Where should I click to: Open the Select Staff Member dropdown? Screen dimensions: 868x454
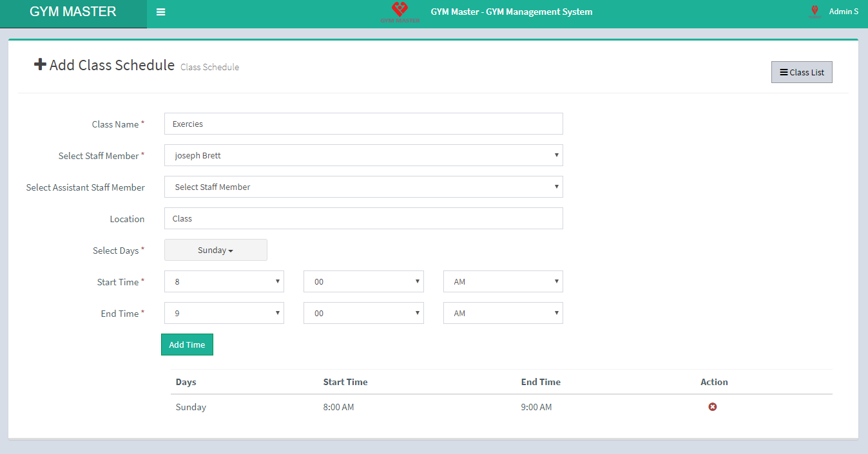pos(363,155)
